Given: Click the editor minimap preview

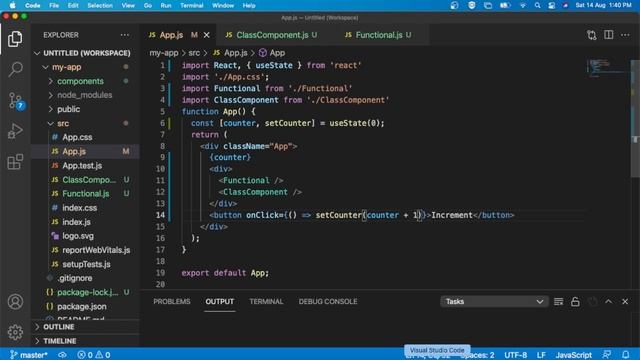Looking at the screenshot, I should [x=608, y=68].
